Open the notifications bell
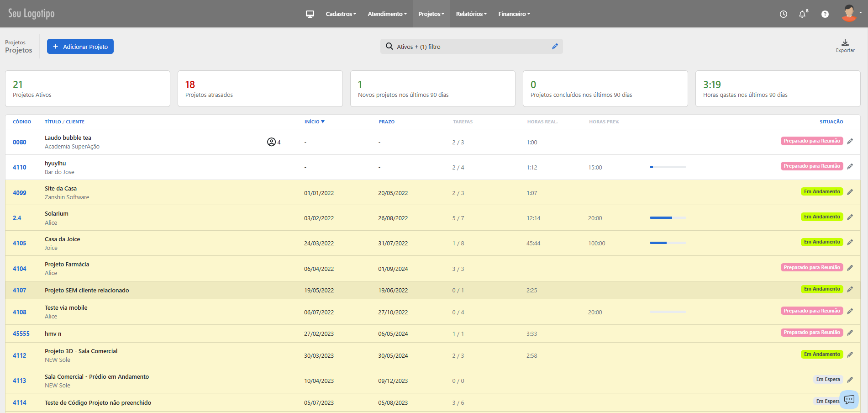Image resolution: width=868 pixels, height=413 pixels. 802,14
